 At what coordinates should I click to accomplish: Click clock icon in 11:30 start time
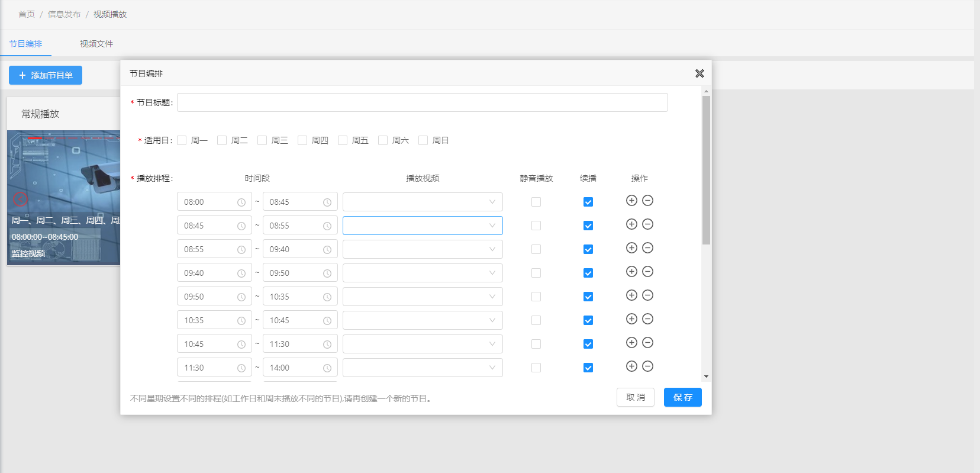(x=241, y=368)
